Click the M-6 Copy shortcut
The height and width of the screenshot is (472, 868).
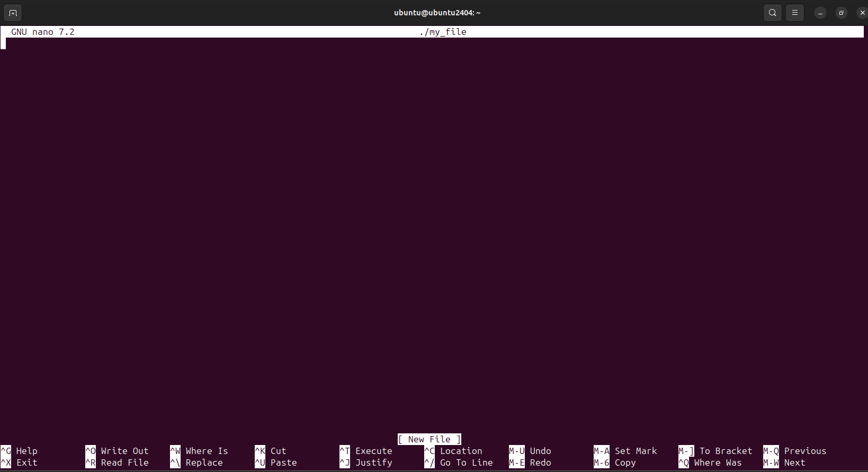615,462
